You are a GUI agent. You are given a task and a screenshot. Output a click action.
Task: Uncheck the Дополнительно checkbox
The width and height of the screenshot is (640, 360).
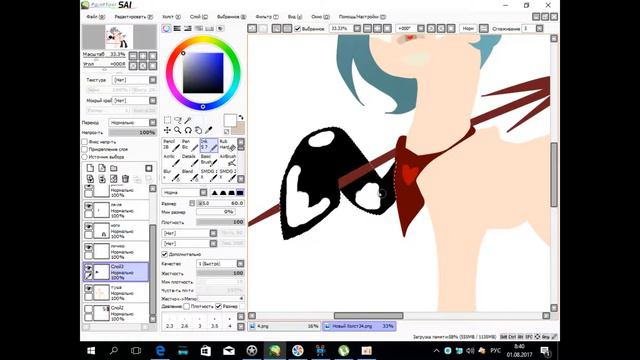click(x=164, y=254)
